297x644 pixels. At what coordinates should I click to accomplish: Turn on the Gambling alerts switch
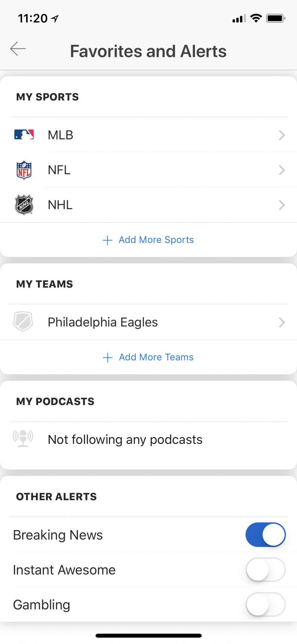265,604
